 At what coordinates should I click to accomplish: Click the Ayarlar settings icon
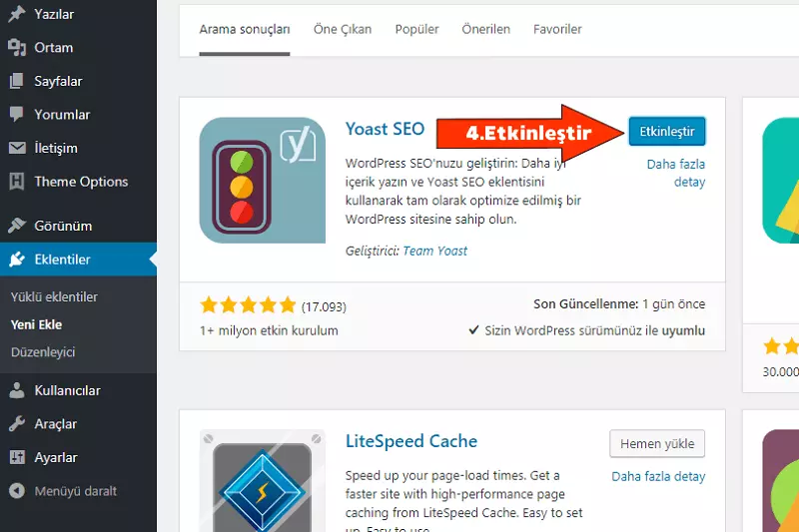coord(16,457)
